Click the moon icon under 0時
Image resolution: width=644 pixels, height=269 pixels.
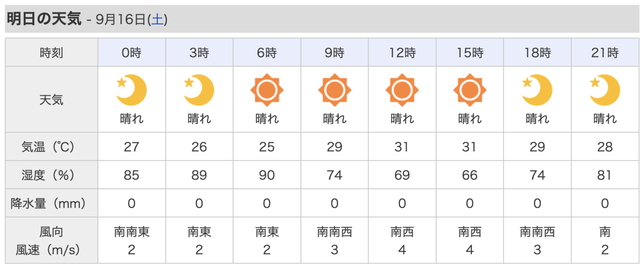pos(131,90)
